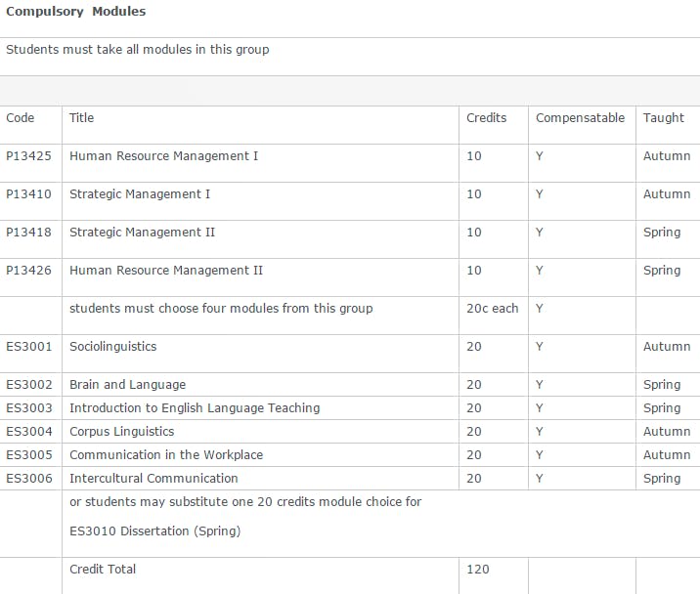Open the Corpus Linguistics module
Screen dimensions: 700x594
[x=121, y=432]
